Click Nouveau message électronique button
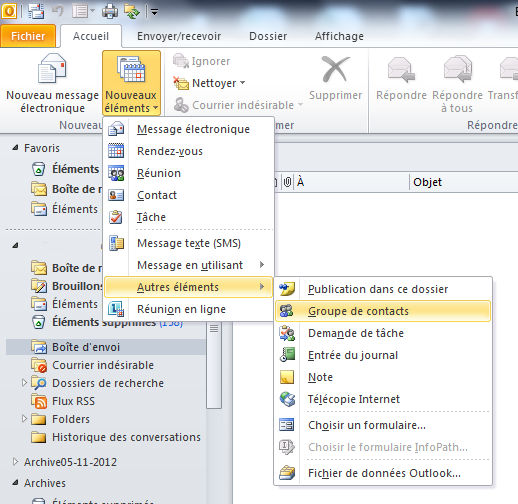518x504 pixels. click(52, 83)
